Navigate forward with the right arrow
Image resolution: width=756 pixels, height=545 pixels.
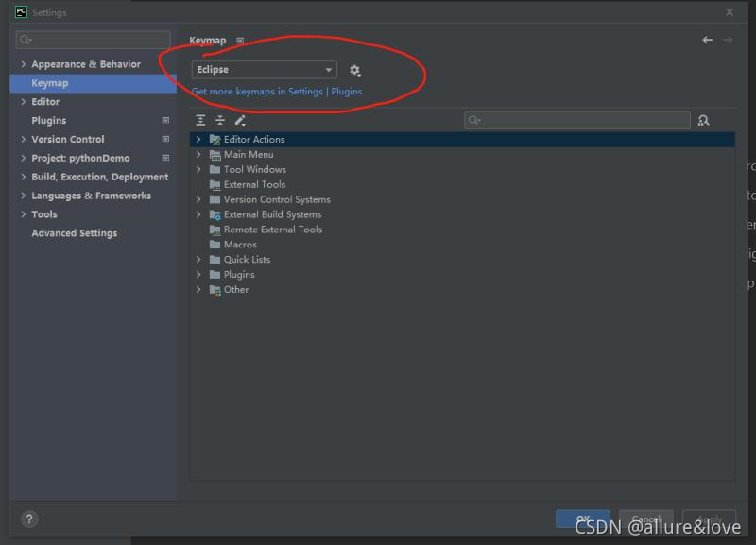click(x=728, y=40)
